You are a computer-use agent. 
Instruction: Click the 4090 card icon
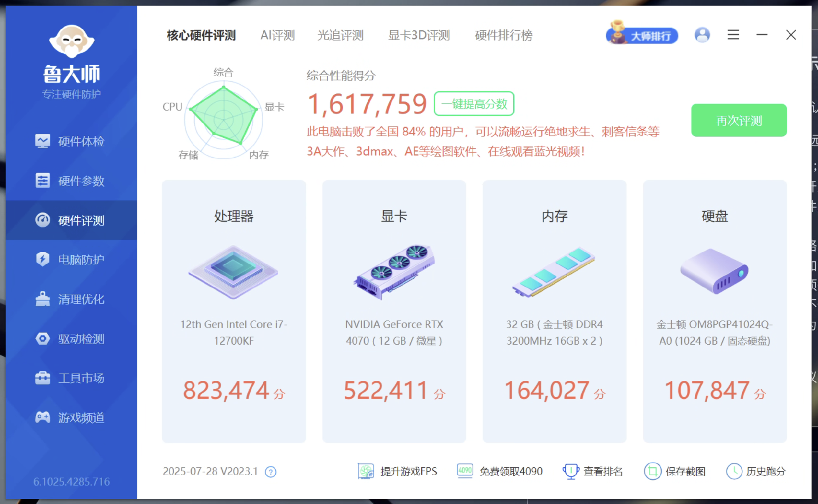pos(465,471)
